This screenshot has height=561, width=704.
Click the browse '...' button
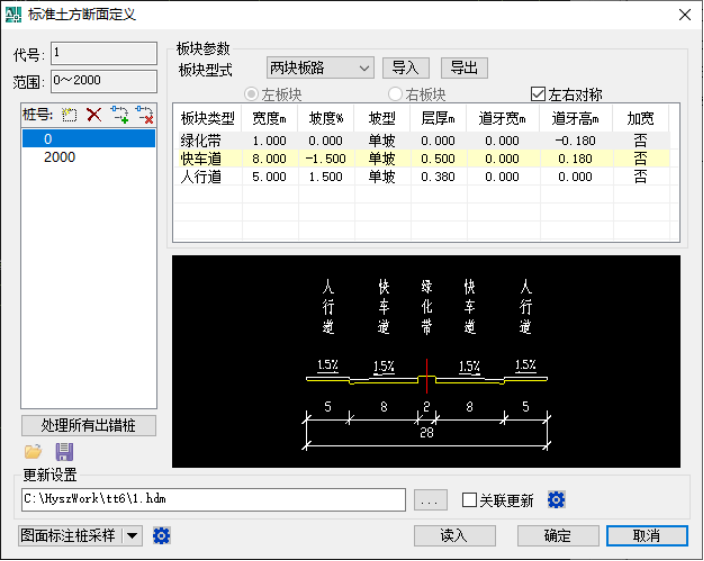point(430,500)
